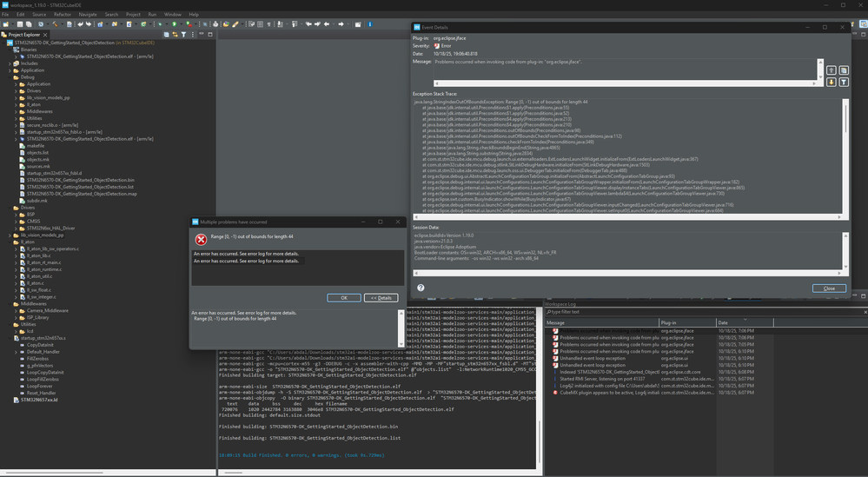Click Collapse All in Project Explorer

[x=166, y=34]
